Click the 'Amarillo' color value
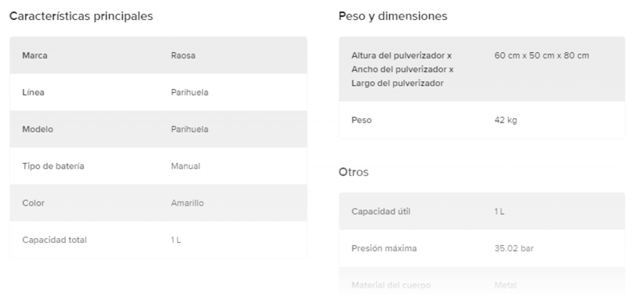Image resolution: width=644 pixels, height=302 pixels. [x=187, y=203]
